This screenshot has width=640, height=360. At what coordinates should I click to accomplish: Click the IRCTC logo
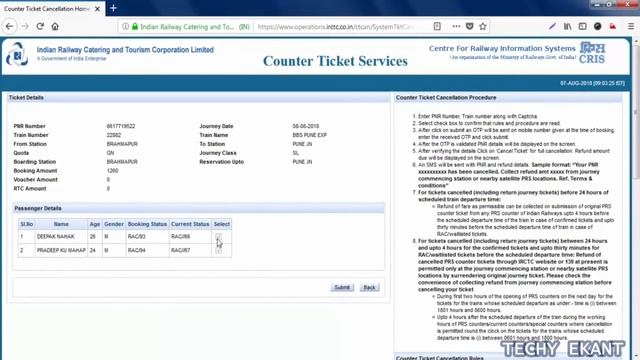[17, 54]
